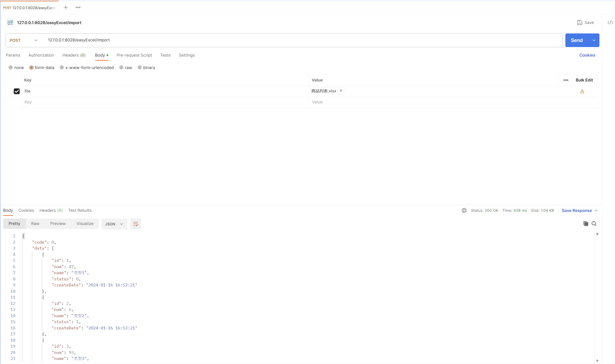Open the response Headers (6) tab

pyautogui.click(x=51, y=210)
